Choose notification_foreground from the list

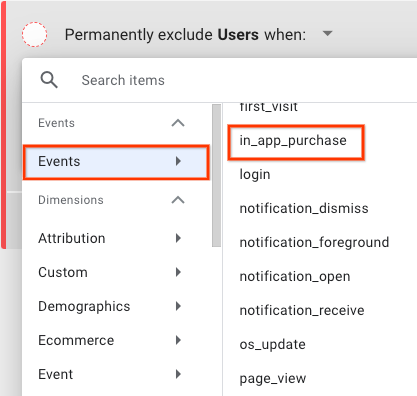pos(314,242)
